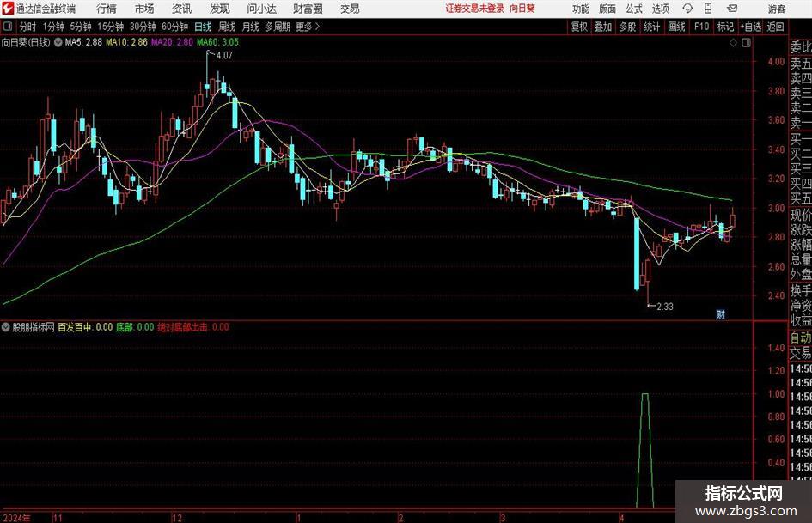Click the 财 marker icon on the chart
Screen dimensions: 812x523
[x=720, y=314]
